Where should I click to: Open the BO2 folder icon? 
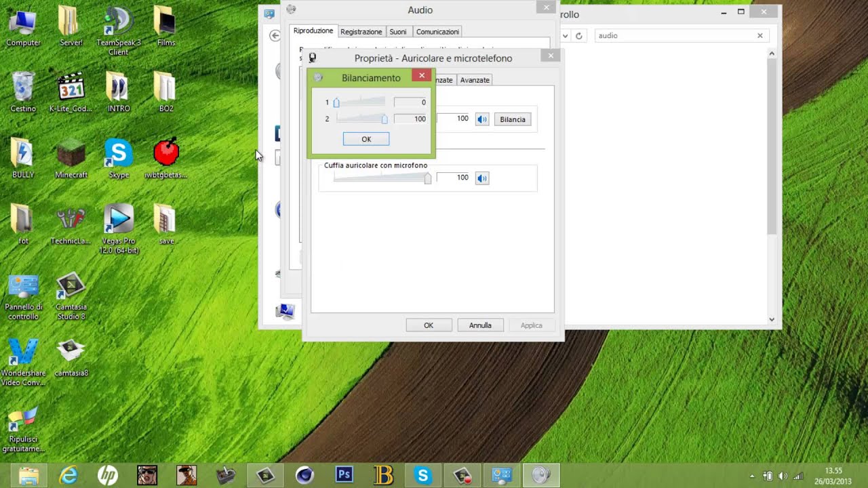click(165, 92)
